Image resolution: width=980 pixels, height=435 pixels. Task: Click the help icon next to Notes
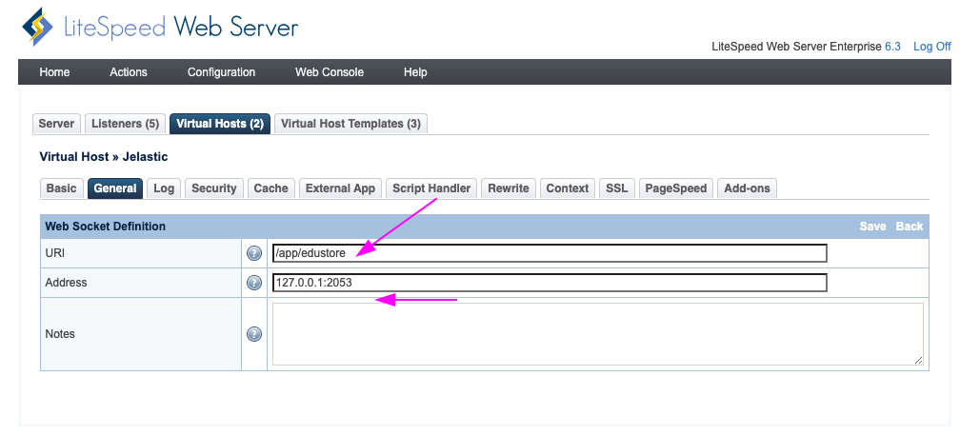coord(254,334)
